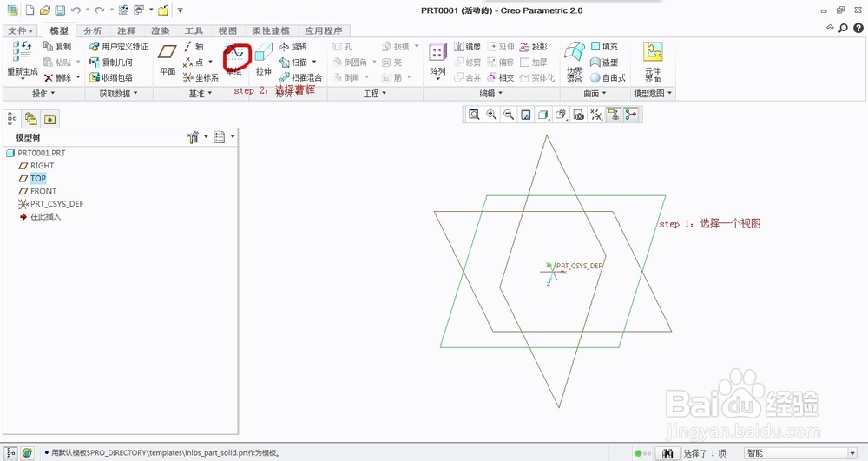Toggle navigator panel from status bar icon
868x461 pixels.
pyautogui.click(x=10, y=453)
